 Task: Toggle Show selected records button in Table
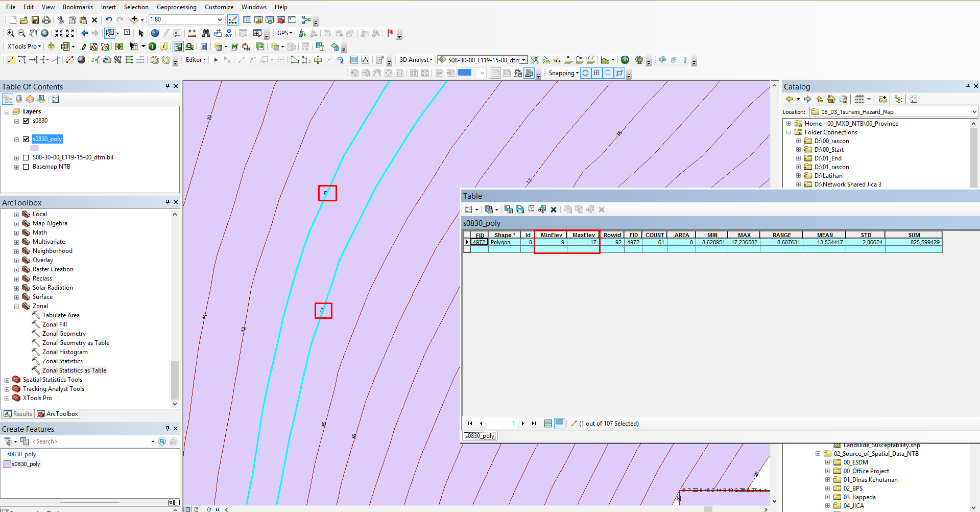560,423
